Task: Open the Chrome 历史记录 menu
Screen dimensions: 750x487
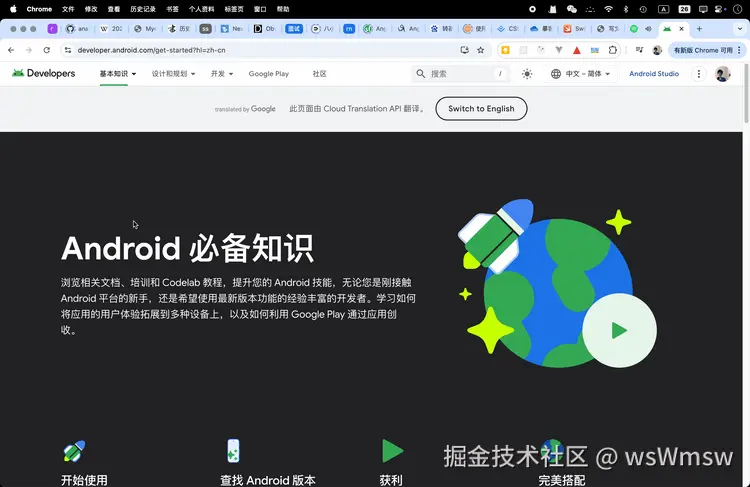Action: pos(143,9)
